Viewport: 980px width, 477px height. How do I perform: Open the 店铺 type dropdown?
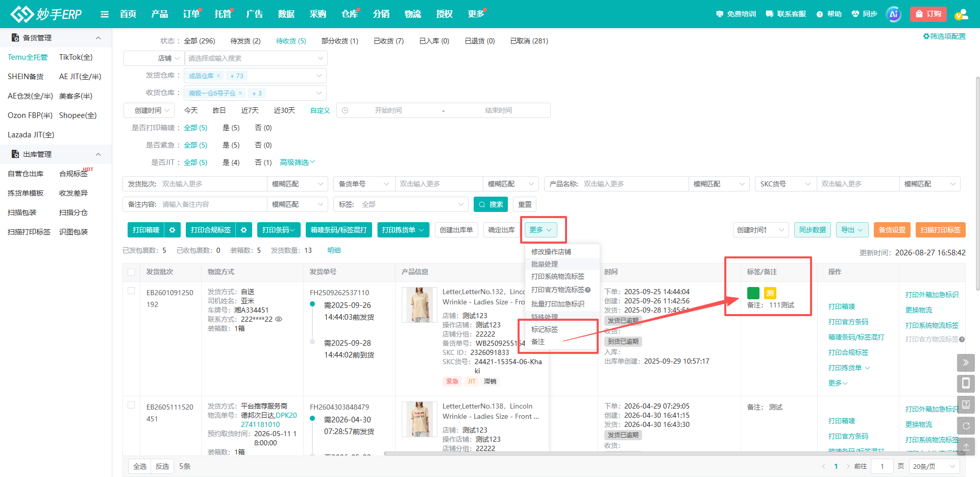[154, 58]
